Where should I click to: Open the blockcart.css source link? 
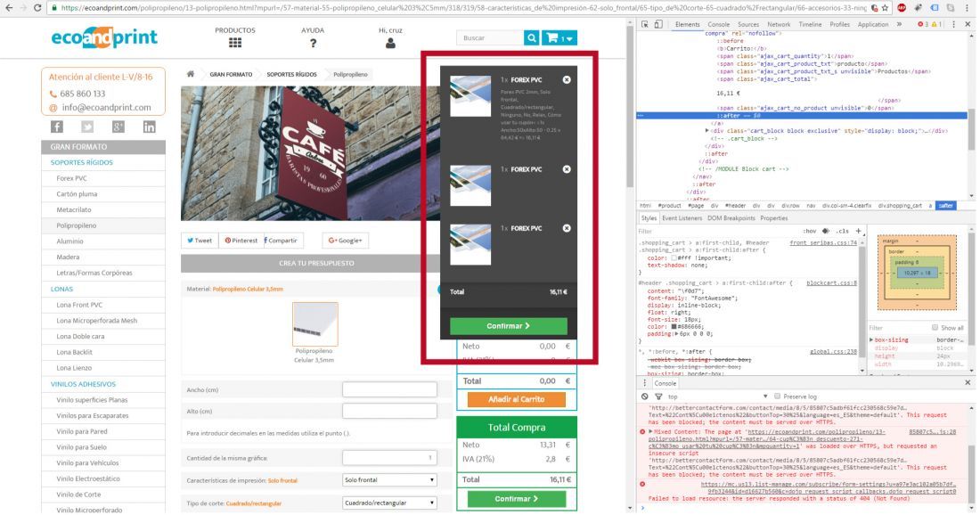point(832,283)
